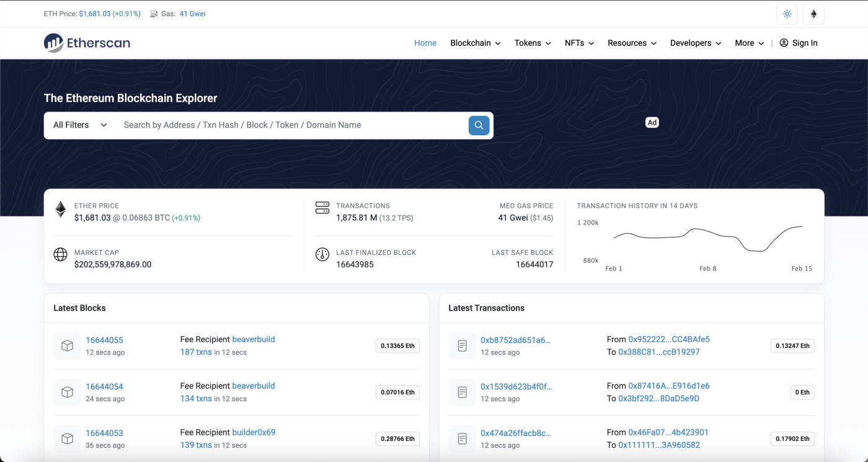
Task: Click the market cap $202,559,978,869.00 value
Action: click(x=113, y=264)
